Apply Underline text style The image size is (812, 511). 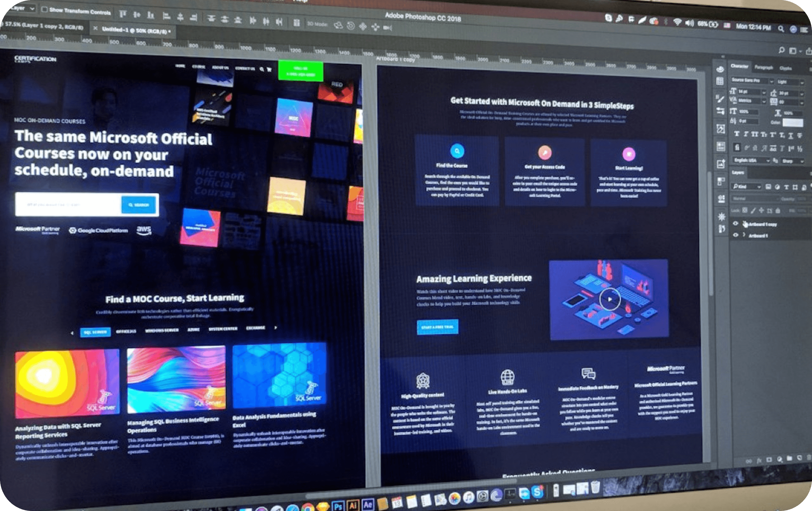tap(791, 135)
